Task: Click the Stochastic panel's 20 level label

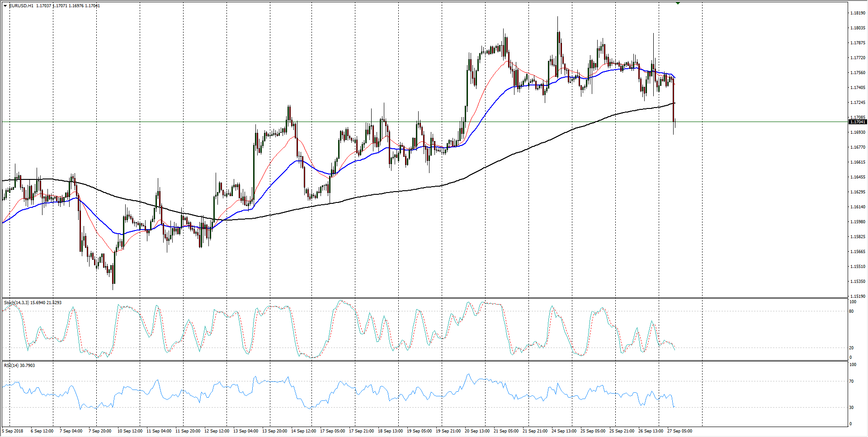Action: (852, 348)
